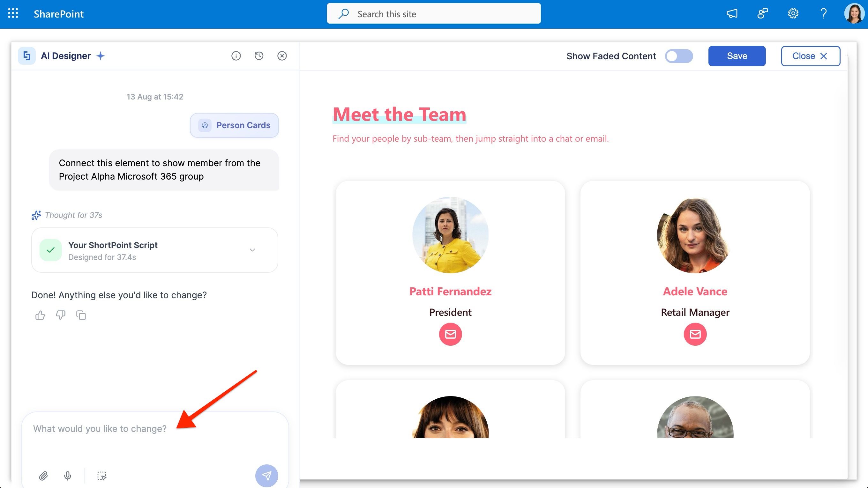Viewport: 868px width, 488px height.
Task: Copy the AI response text
Action: tap(81, 315)
